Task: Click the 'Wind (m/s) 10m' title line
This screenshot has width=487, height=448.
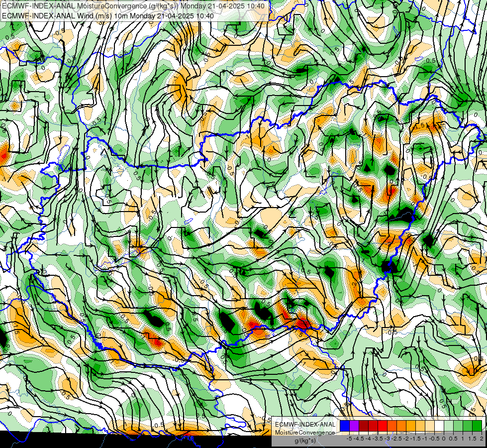Action: coord(108,15)
